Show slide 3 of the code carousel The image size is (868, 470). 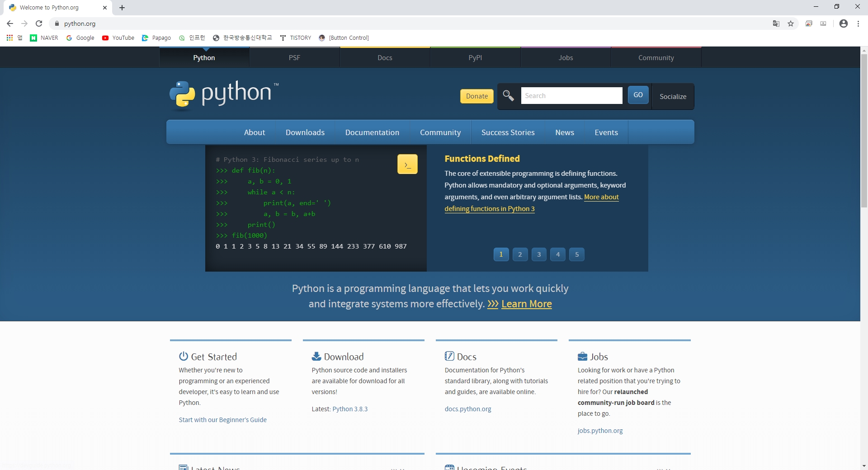pyautogui.click(x=539, y=254)
